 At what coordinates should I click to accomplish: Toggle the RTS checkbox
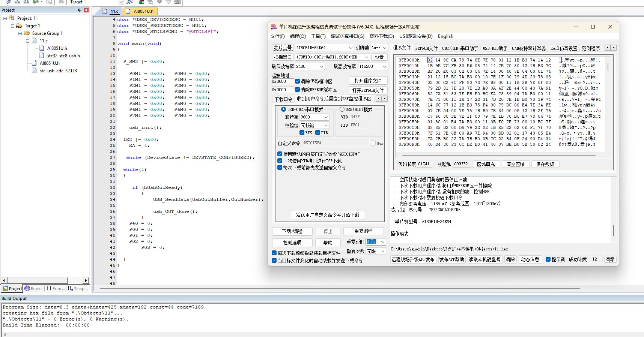302,133
